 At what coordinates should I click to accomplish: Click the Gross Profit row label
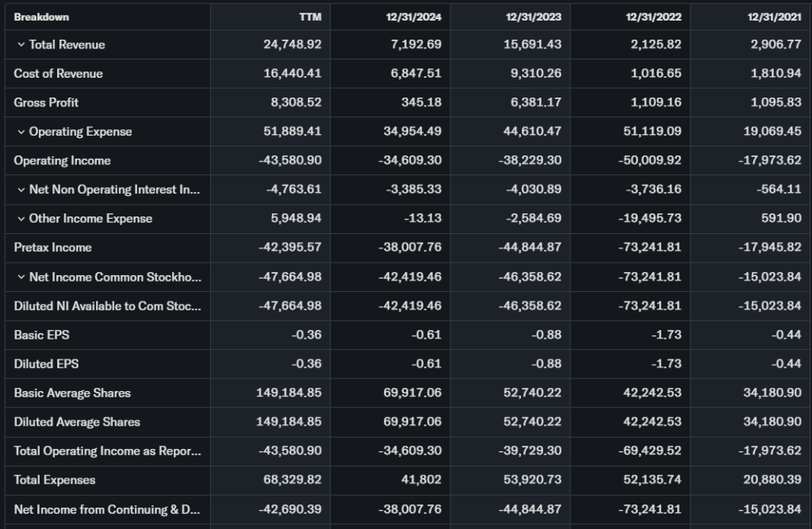(x=46, y=102)
